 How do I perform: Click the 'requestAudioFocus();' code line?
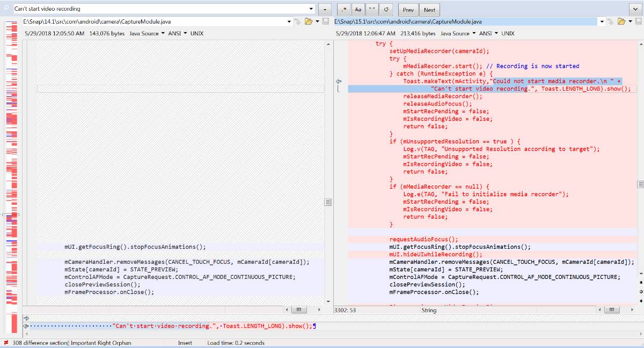(424, 239)
